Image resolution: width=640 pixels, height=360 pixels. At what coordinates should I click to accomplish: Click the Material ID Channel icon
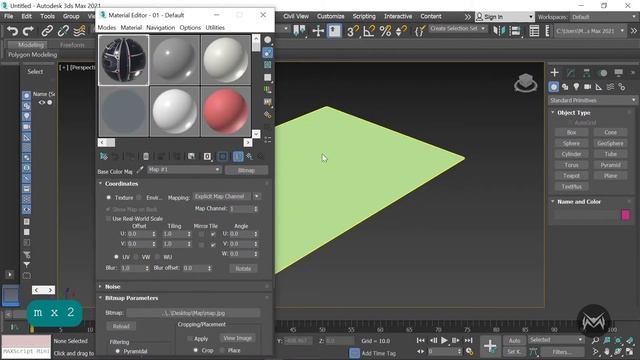tap(207, 157)
